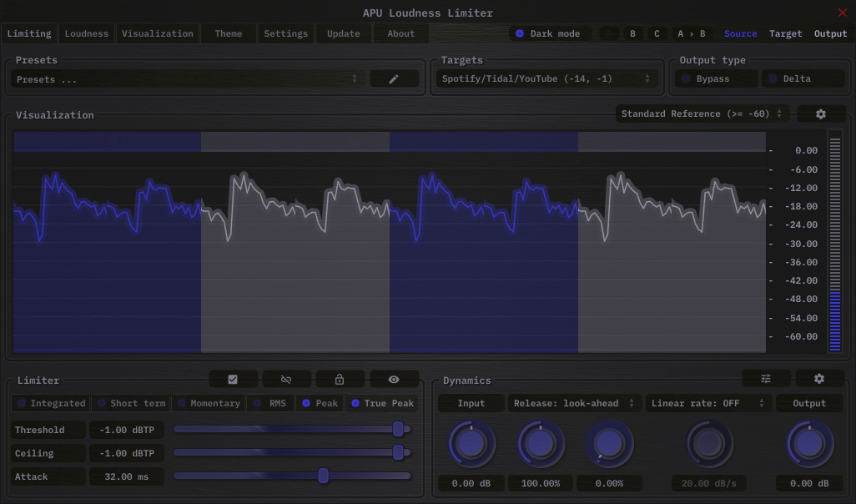Open the Dynamics gear settings icon
The width and height of the screenshot is (856, 504).
pos(819,379)
